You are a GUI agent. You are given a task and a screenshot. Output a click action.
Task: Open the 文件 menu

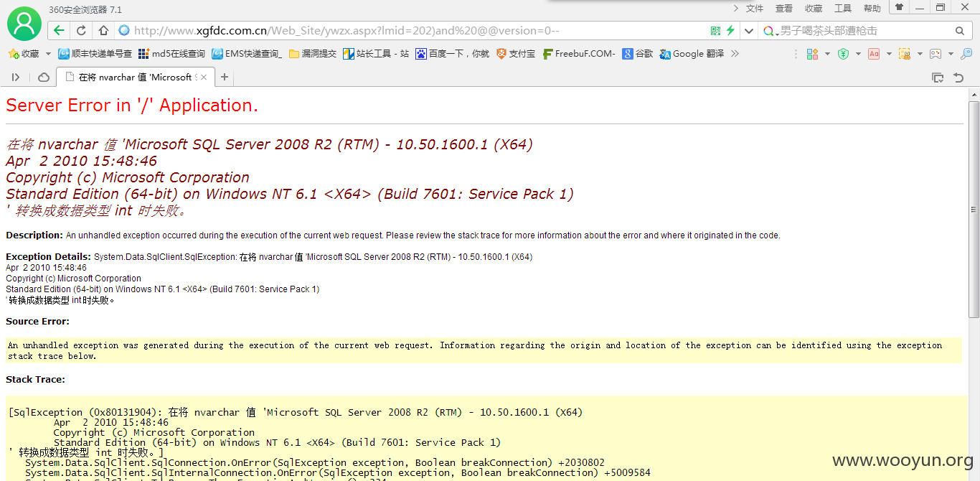point(755,9)
